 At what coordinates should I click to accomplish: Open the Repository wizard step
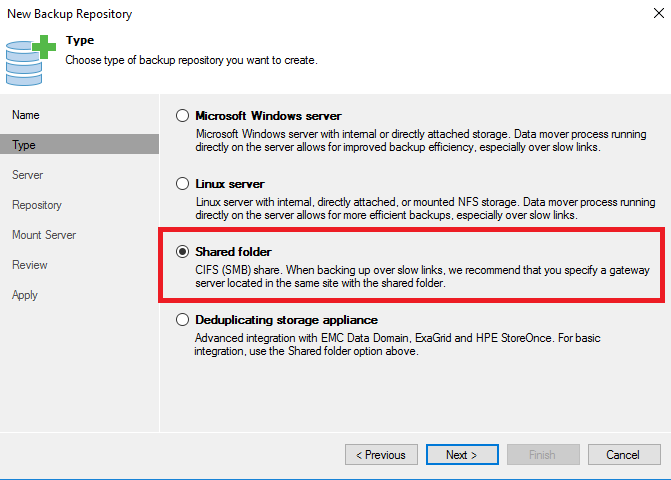(x=37, y=205)
